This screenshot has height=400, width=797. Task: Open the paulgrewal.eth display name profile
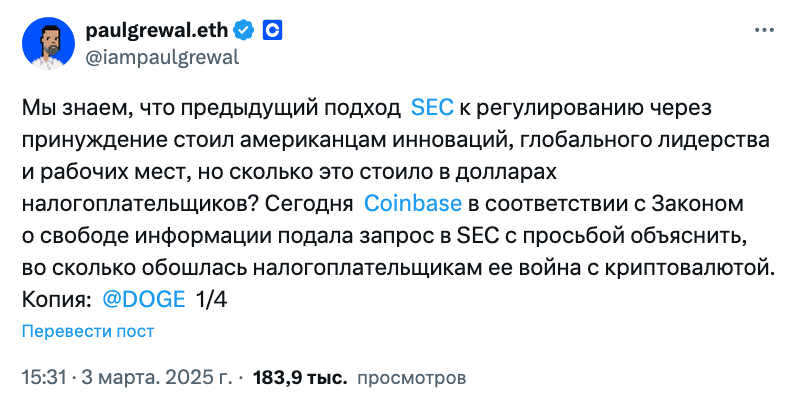click(x=157, y=31)
